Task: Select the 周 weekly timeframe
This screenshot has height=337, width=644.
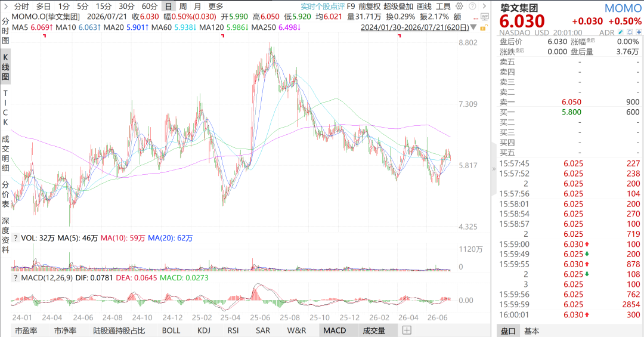Action: 183,6
